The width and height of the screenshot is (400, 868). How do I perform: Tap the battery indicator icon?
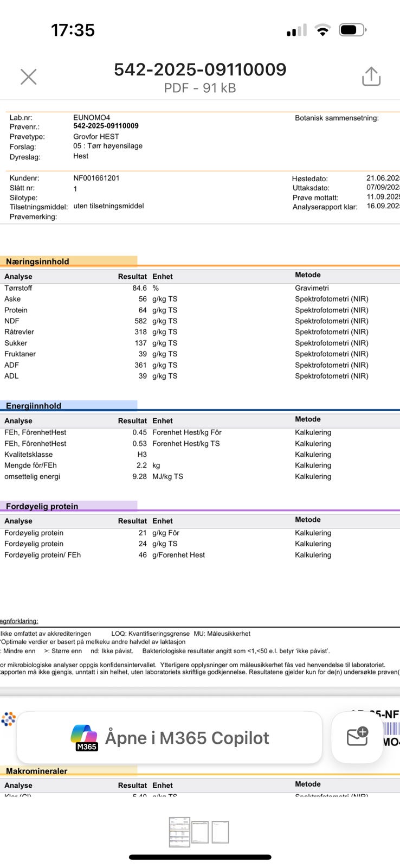353,30
